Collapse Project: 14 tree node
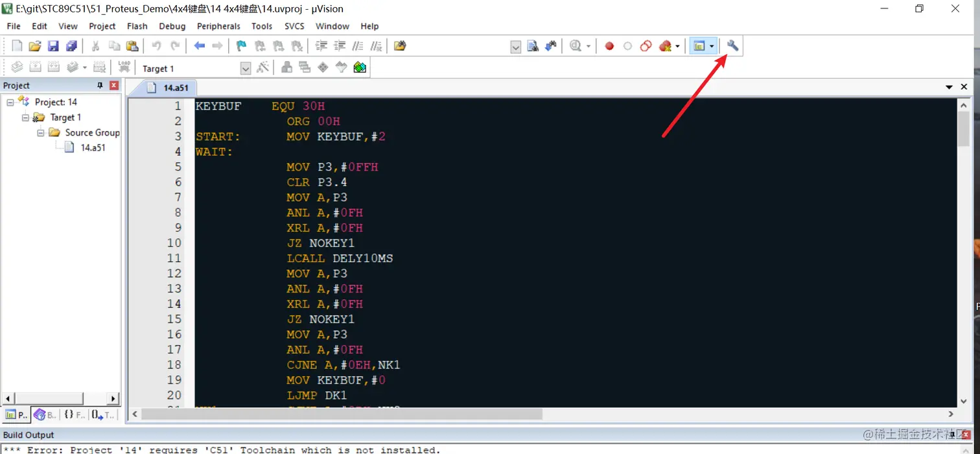The height and width of the screenshot is (454, 980). 10,102
